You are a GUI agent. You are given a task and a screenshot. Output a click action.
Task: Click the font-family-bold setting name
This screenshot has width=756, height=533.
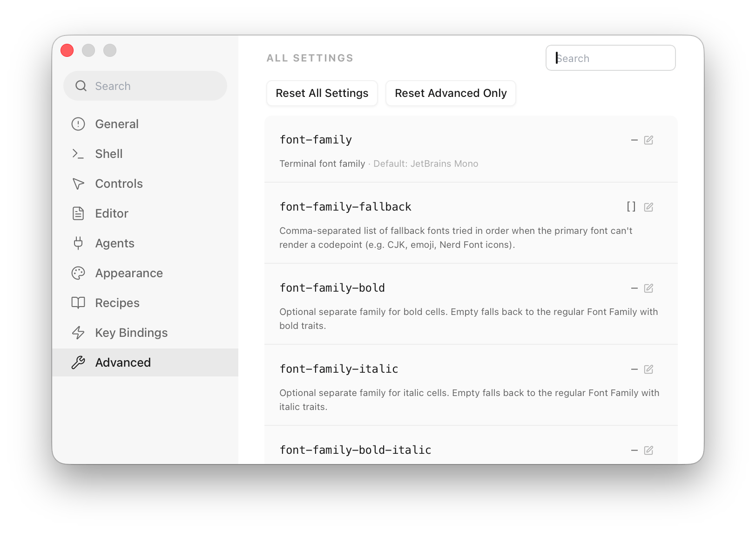point(332,288)
